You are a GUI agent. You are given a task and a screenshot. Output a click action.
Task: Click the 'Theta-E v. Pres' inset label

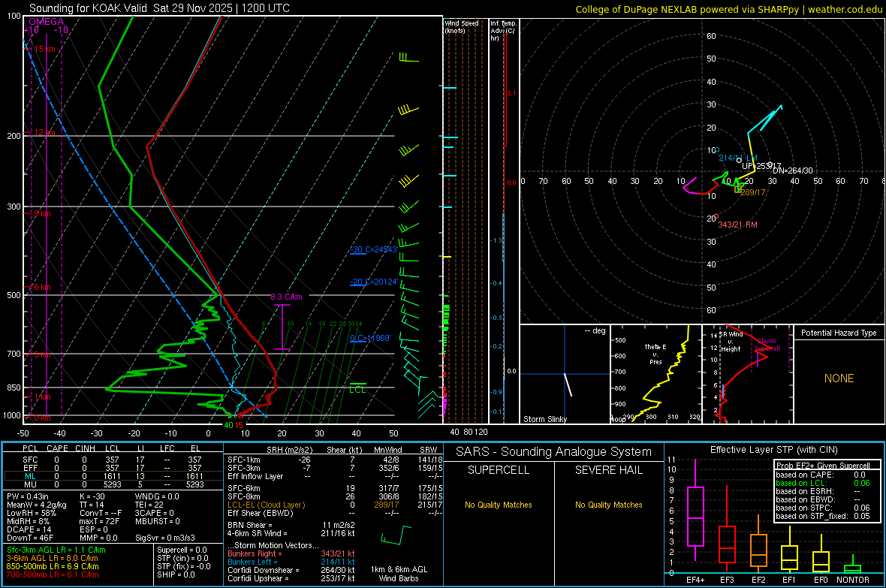655,354
